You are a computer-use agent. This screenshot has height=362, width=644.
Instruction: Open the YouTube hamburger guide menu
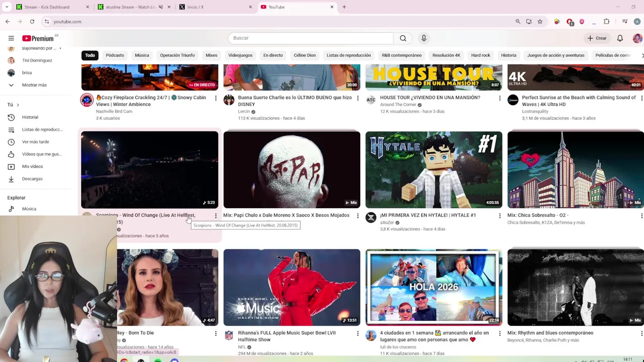point(11,38)
